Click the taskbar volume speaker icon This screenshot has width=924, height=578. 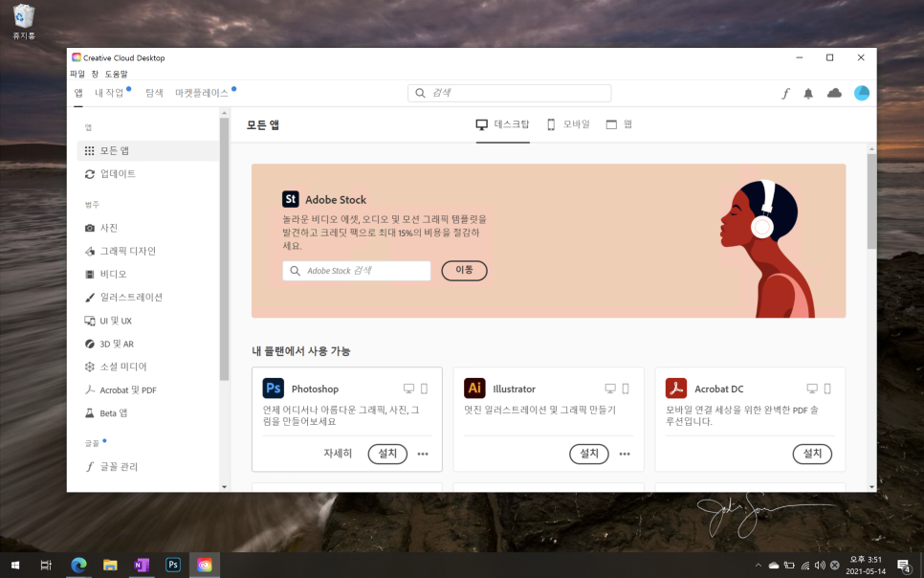[x=820, y=565]
